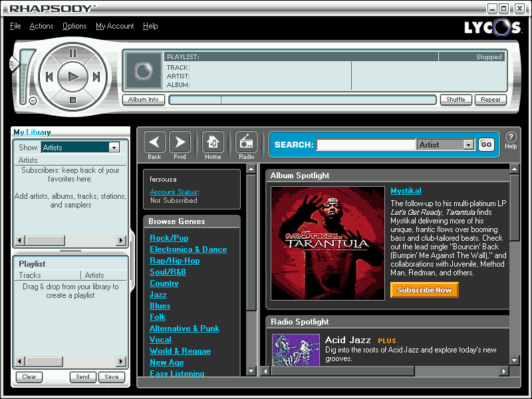Click the Back navigation arrow
Viewport: 532px width, 399px height.
click(154, 141)
